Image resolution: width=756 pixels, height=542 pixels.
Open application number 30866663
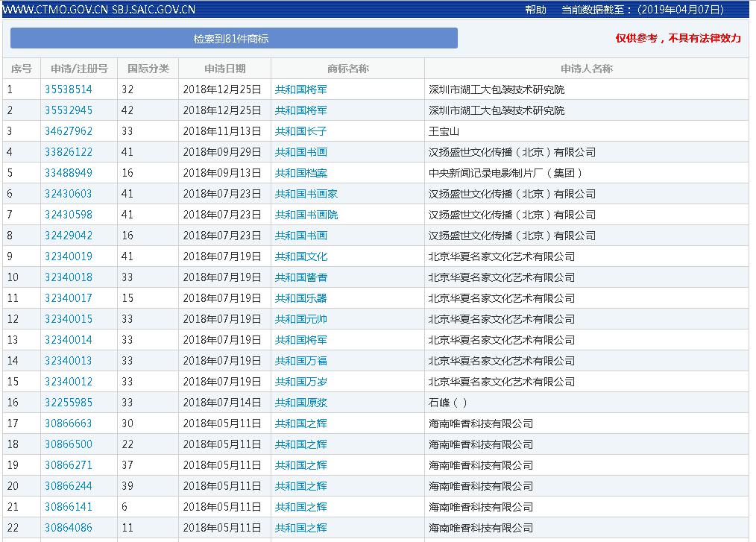coord(69,423)
